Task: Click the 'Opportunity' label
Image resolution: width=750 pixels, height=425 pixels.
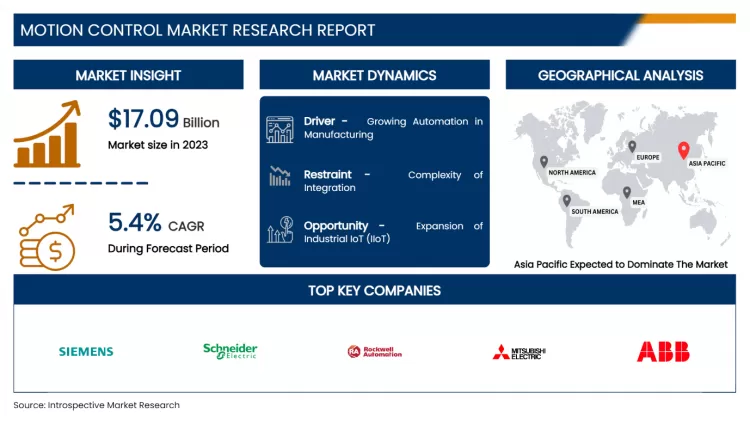Action: tap(336, 226)
